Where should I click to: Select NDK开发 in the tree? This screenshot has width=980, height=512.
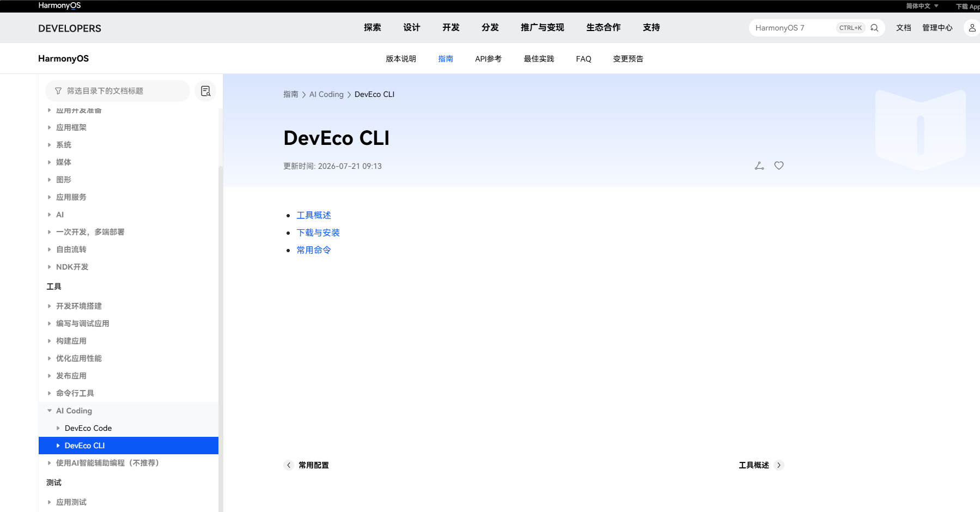point(72,267)
